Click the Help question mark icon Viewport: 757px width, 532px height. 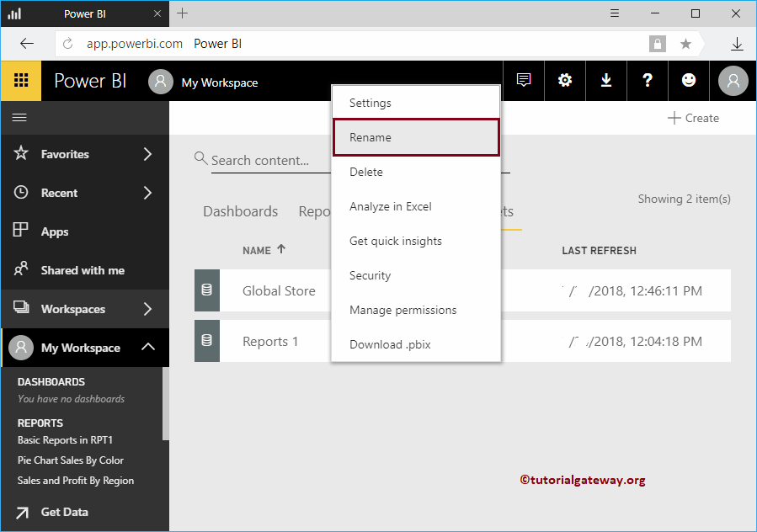pyautogui.click(x=648, y=80)
